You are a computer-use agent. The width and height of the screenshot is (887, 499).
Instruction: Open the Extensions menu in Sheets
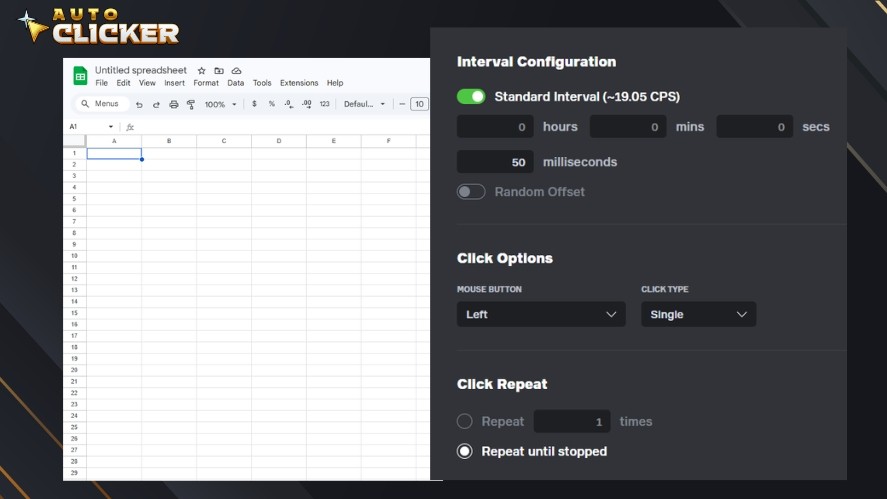click(x=299, y=83)
